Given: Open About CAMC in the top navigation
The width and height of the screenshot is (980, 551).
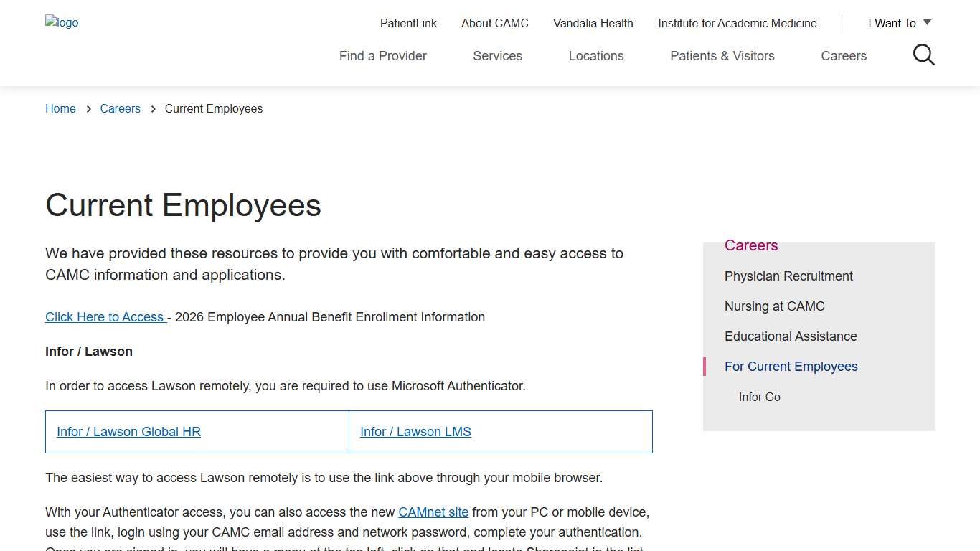Looking at the screenshot, I should 494,23.
